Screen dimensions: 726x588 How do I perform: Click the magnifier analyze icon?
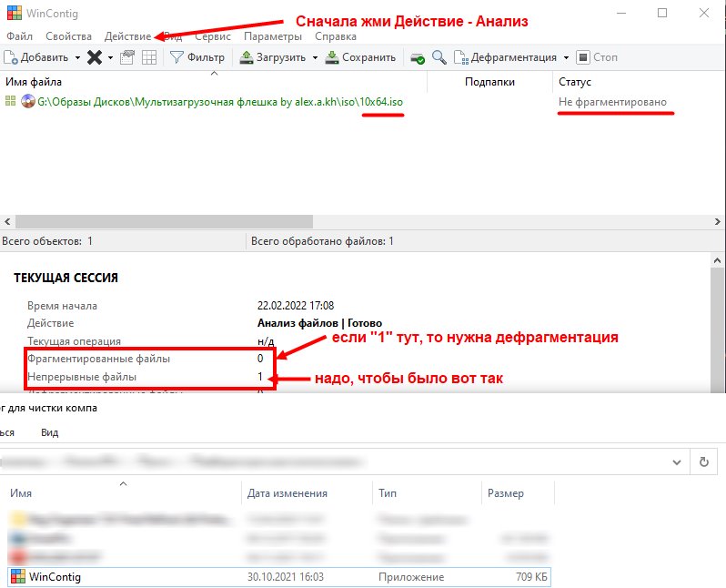tap(439, 57)
